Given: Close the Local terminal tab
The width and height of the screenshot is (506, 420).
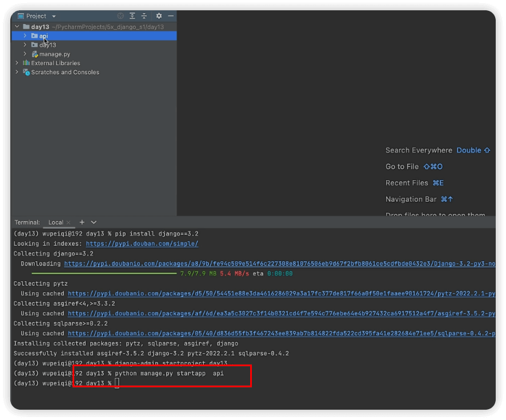Looking at the screenshot, I should click(69, 222).
